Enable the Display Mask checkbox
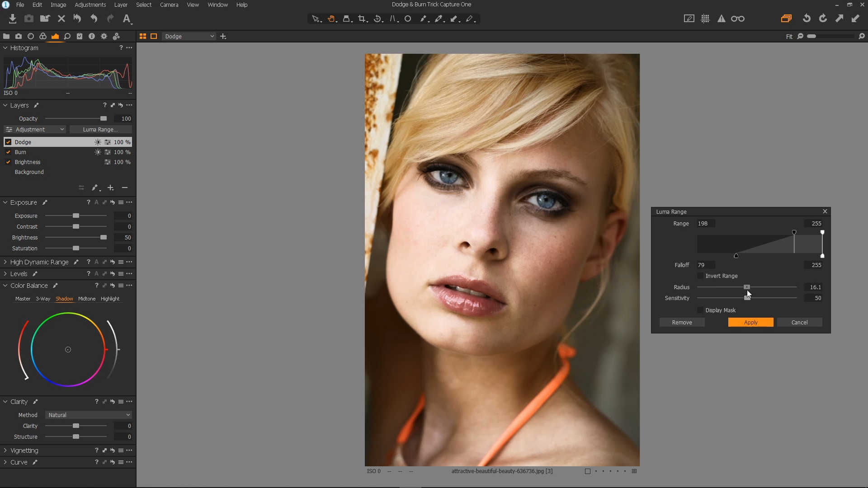This screenshot has width=868, height=488. click(x=700, y=310)
